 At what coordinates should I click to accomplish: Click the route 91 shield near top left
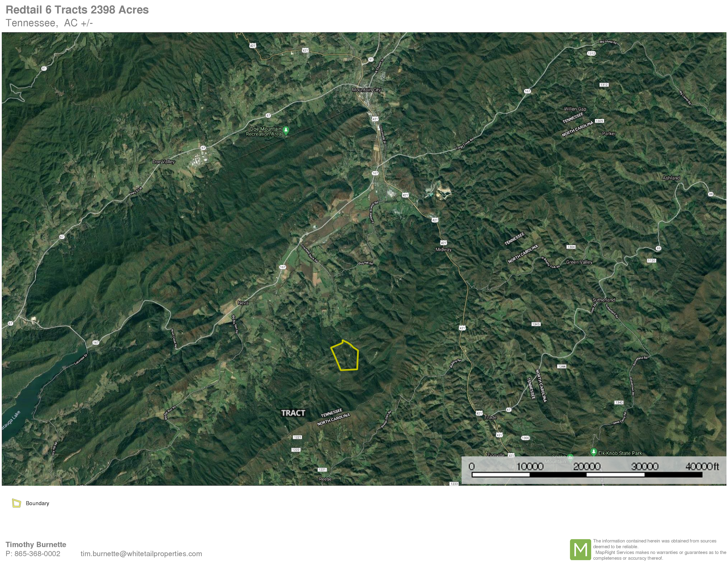pos(44,68)
